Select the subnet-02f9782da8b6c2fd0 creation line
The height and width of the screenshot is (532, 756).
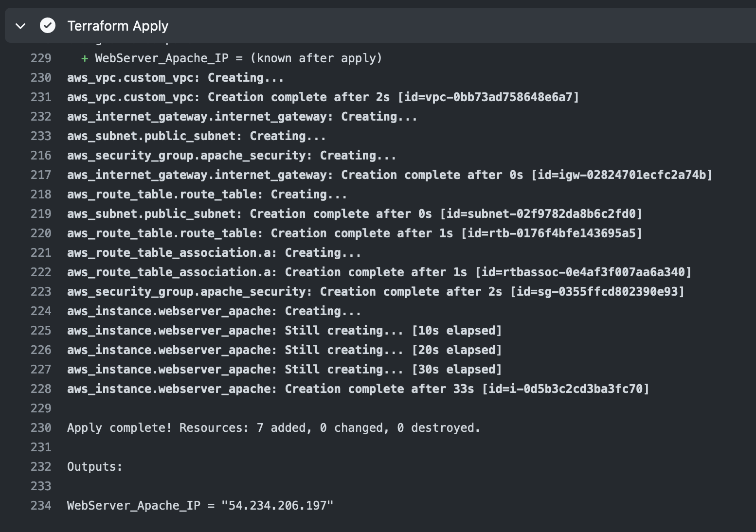coord(355,214)
